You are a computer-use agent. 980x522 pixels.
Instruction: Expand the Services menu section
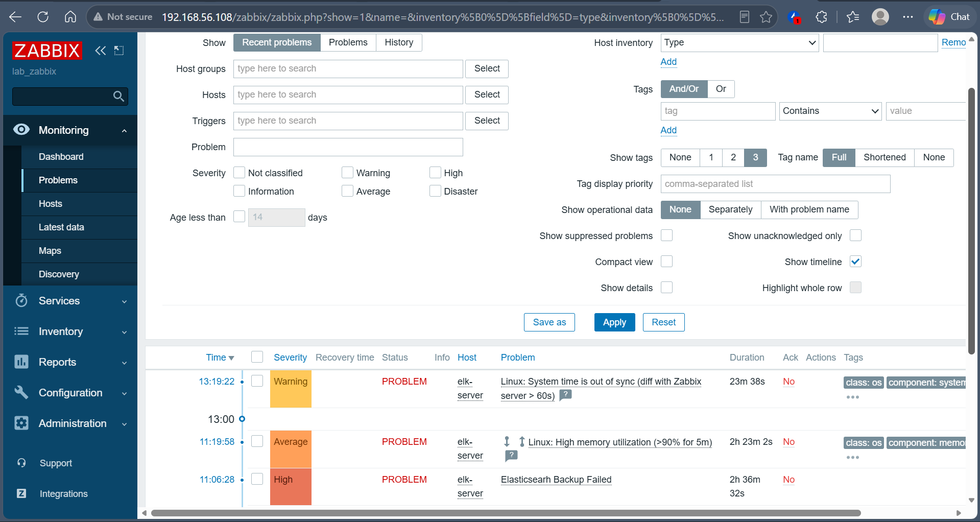(124, 301)
